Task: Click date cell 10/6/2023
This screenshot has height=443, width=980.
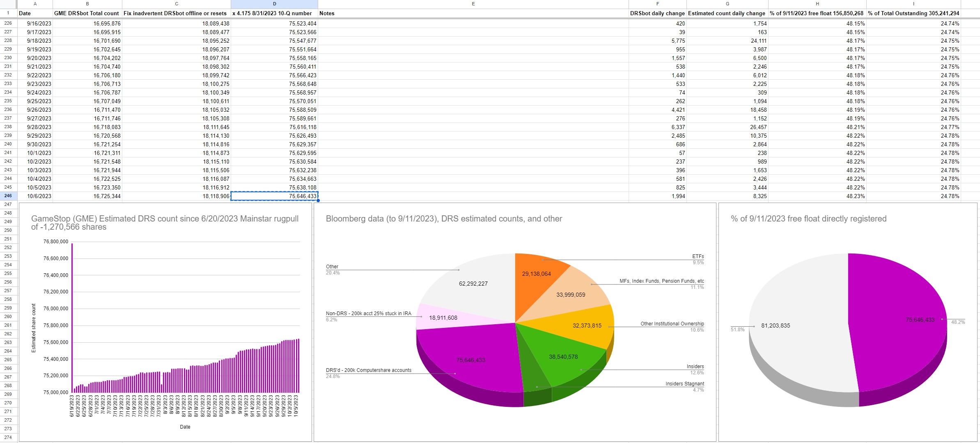Action: (x=35, y=196)
